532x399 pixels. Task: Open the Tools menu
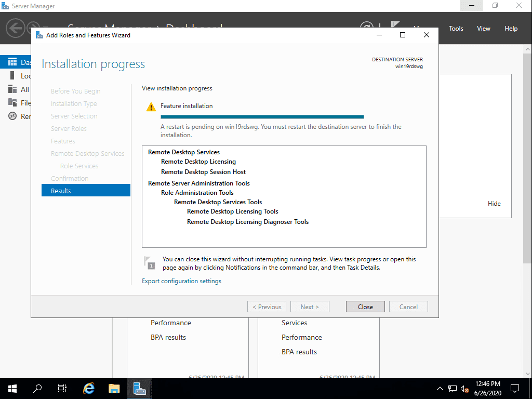[456, 29]
